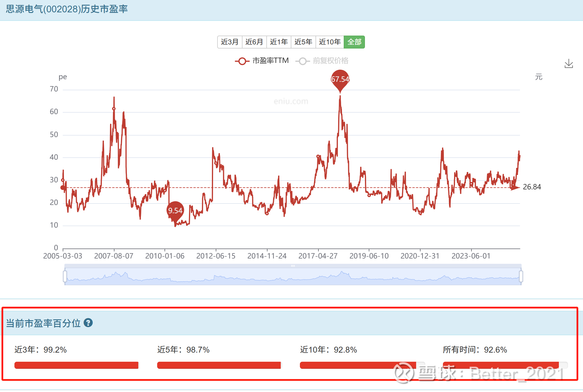Click right handle of zoom range slider
The width and height of the screenshot is (583, 392).
click(521, 276)
